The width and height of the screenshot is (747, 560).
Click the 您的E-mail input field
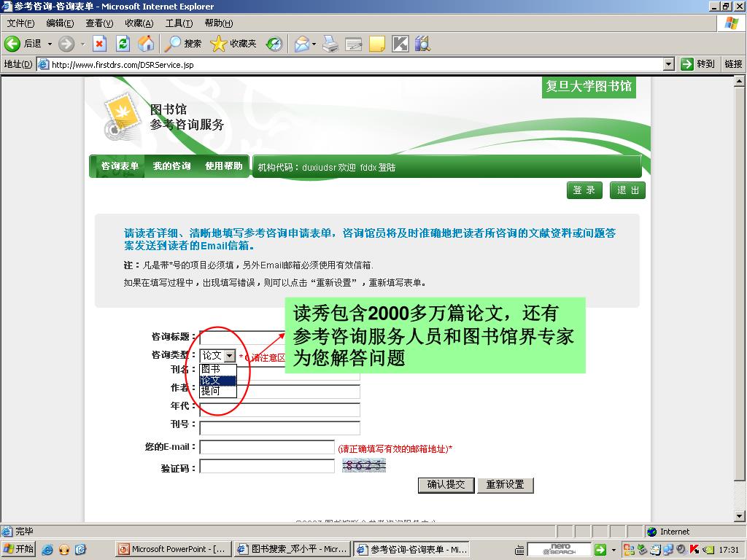point(267,448)
